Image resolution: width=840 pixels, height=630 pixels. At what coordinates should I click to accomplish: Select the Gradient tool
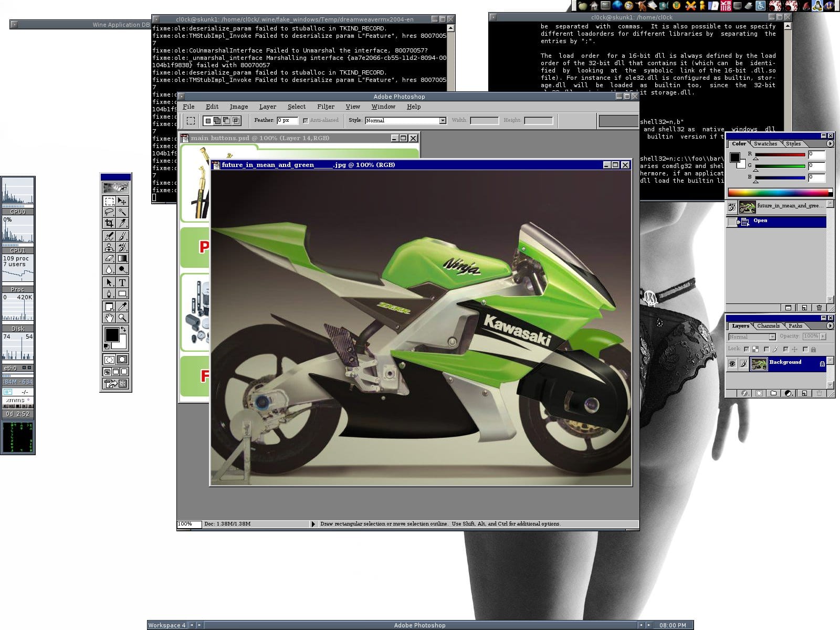click(x=122, y=258)
